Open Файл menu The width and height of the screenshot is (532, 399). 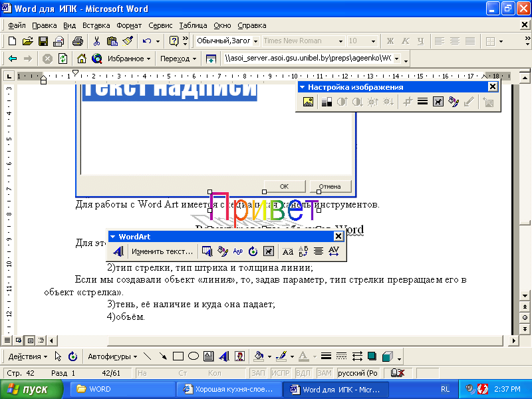[17, 25]
